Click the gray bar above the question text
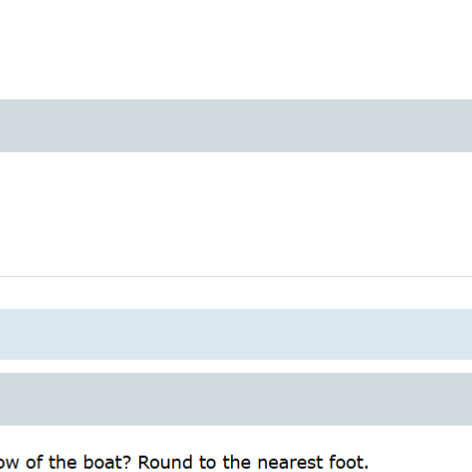 (x=236, y=399)
